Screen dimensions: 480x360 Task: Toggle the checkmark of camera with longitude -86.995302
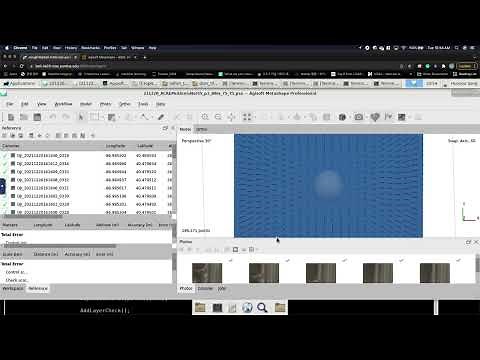pyautogui.click(x=5, y=156)
